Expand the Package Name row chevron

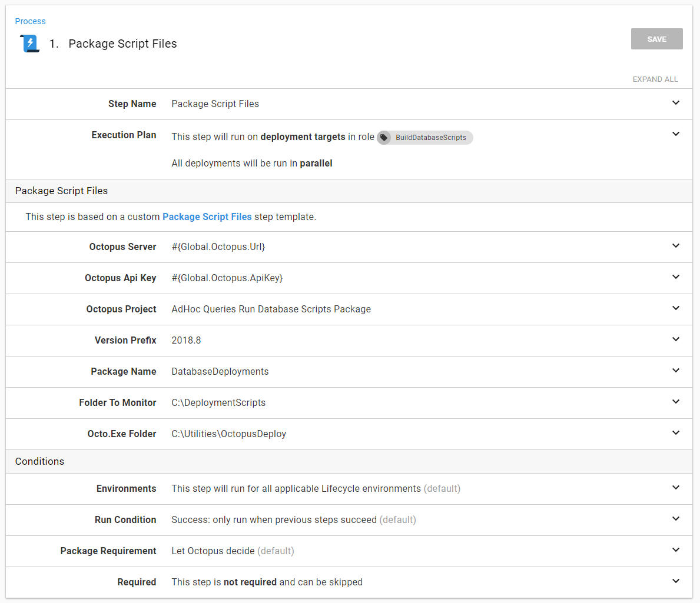pos(675,371)
